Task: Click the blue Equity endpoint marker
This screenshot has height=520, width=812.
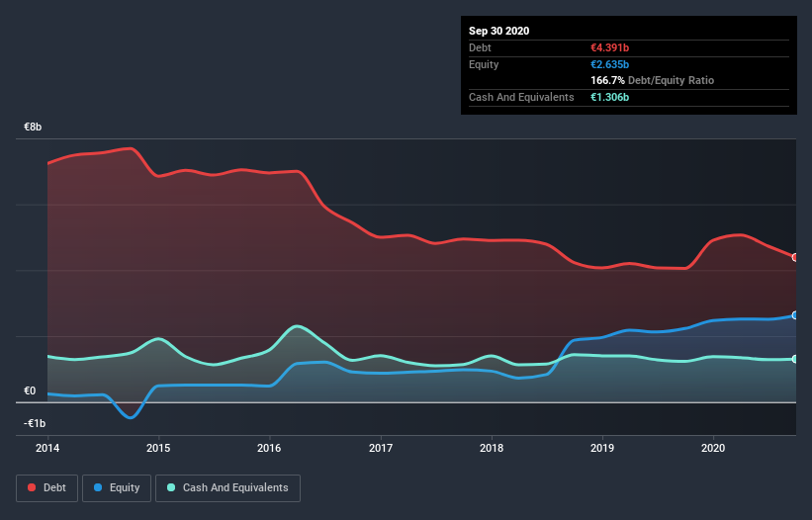Action: pyautogui.click(x=795, y=315)
